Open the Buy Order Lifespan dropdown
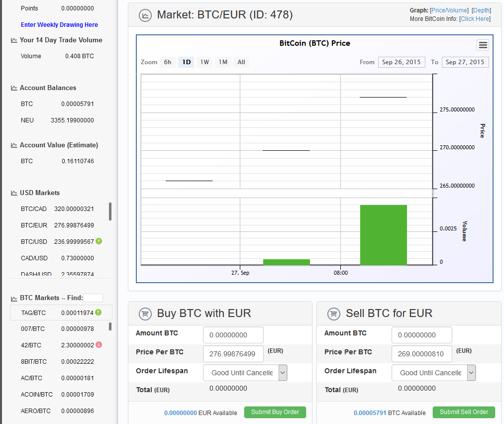The image size is (504, 424). coord(245,373)
